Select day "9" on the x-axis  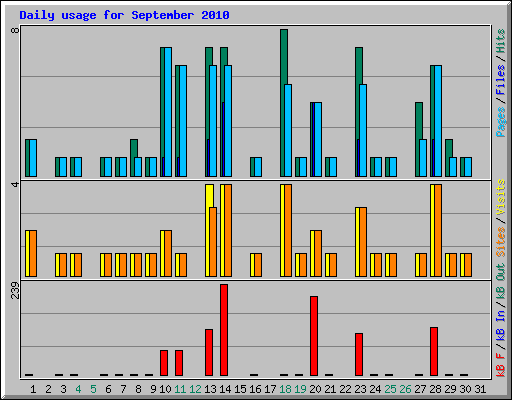pos(153,389)
